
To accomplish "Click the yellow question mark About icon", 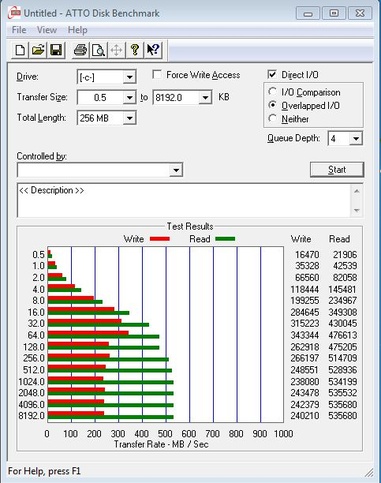I will click(135, 50).
